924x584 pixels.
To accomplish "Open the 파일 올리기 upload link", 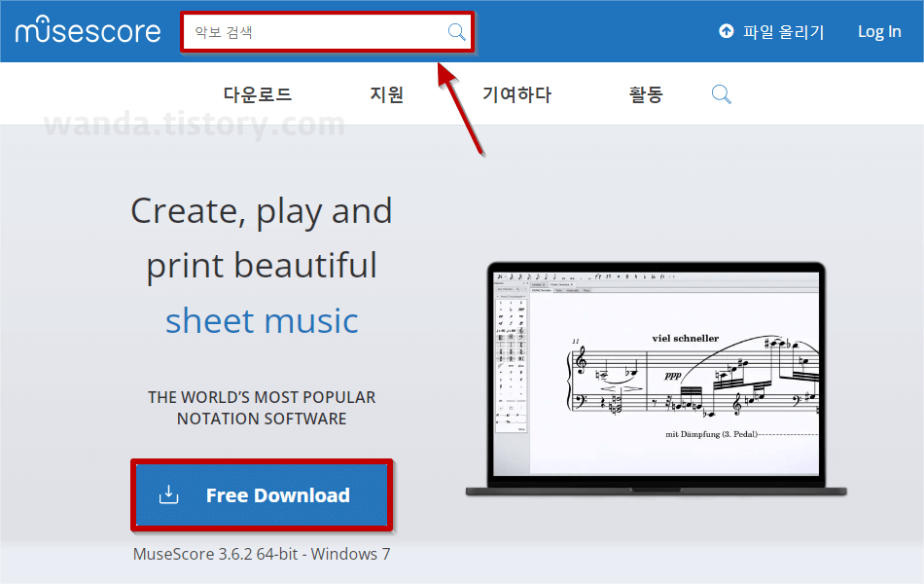I will pyautogui.click(x=771, y=31).
